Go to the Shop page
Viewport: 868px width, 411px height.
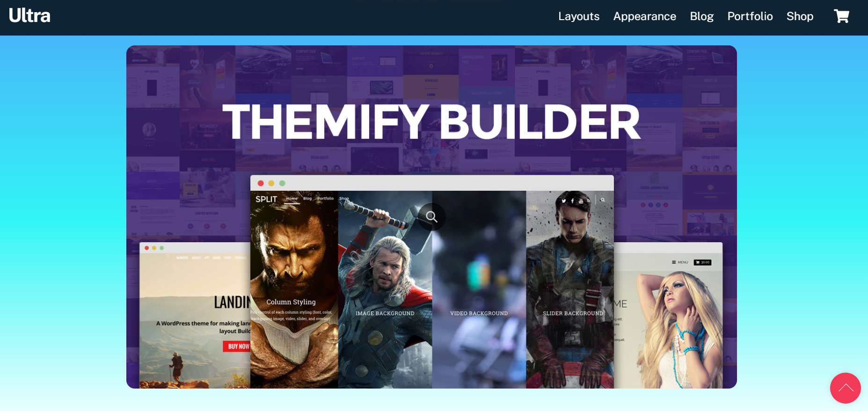coord(800,16)
